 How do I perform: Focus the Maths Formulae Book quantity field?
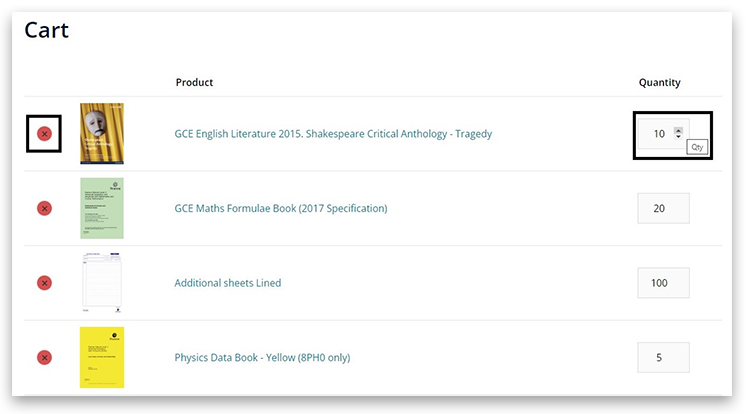(x=663, y=208)
